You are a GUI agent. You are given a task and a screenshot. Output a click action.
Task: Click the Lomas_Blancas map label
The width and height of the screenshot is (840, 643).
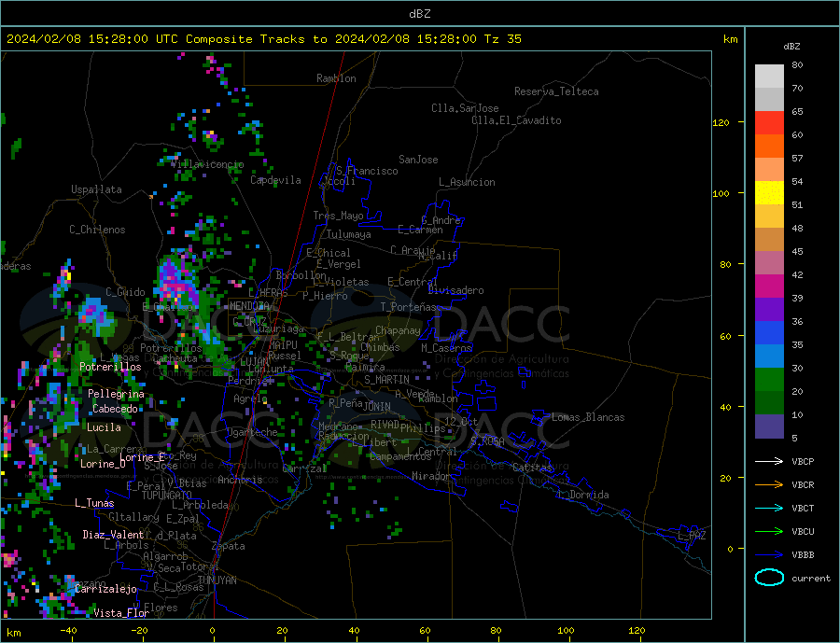coord(588,417)
